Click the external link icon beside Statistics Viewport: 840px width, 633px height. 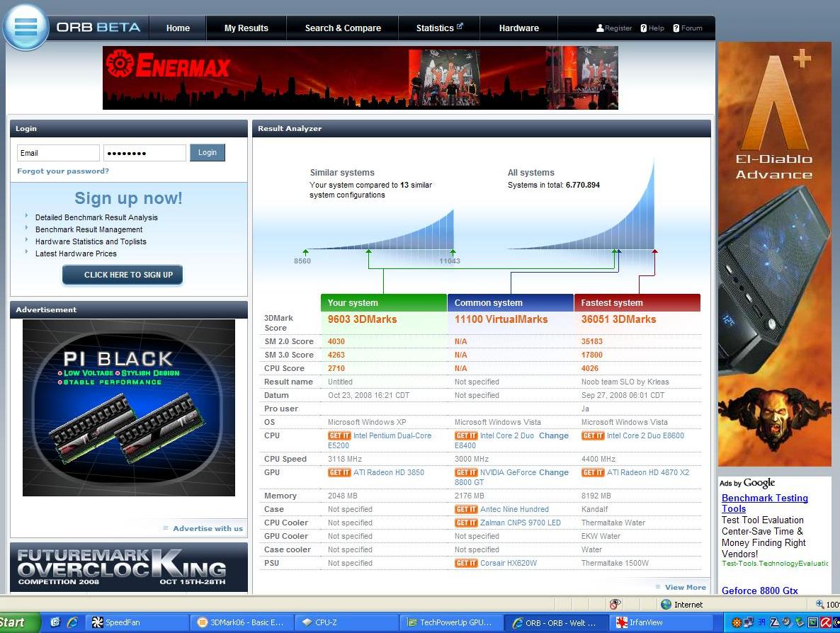[460, 25]
